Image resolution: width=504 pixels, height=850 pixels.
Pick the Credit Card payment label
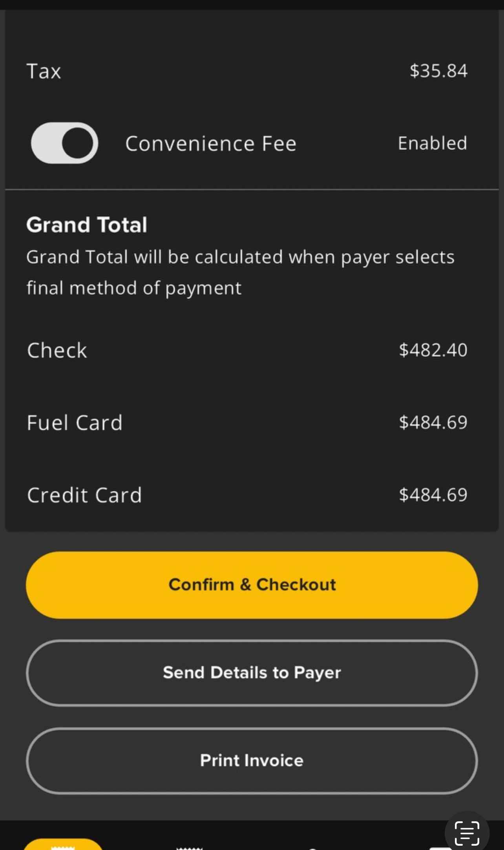click(84, 495)
